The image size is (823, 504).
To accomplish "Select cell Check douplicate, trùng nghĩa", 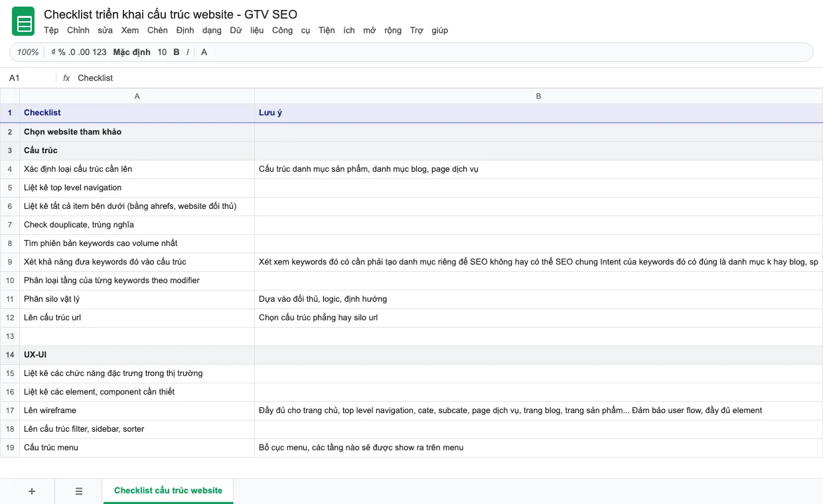I will point(137,225).
